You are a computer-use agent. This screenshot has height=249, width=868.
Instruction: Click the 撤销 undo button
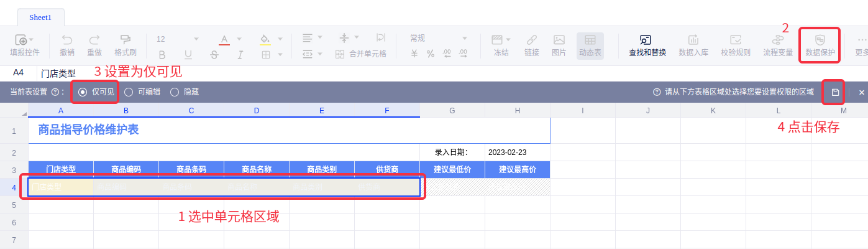click(x=67, y=45)
